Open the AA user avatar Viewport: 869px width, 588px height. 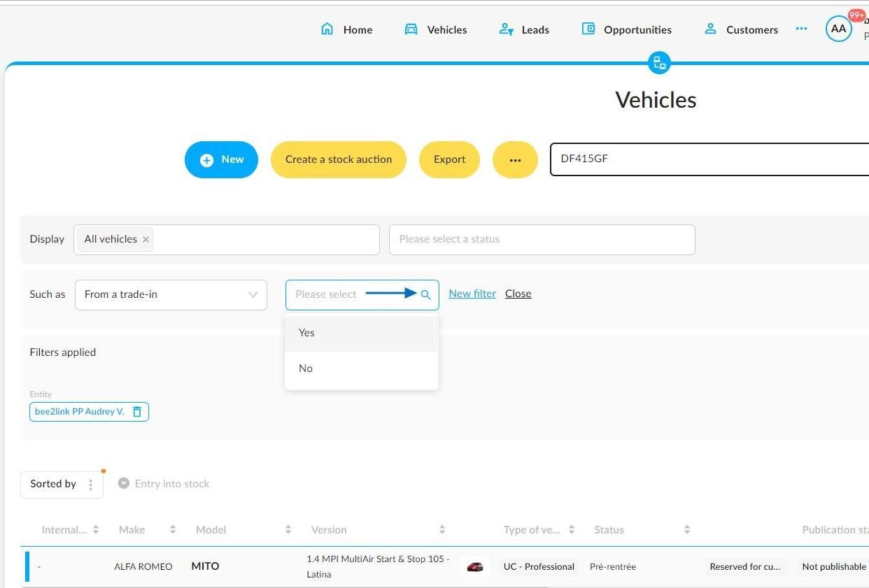pyautogui.click(x=838, y=29)
